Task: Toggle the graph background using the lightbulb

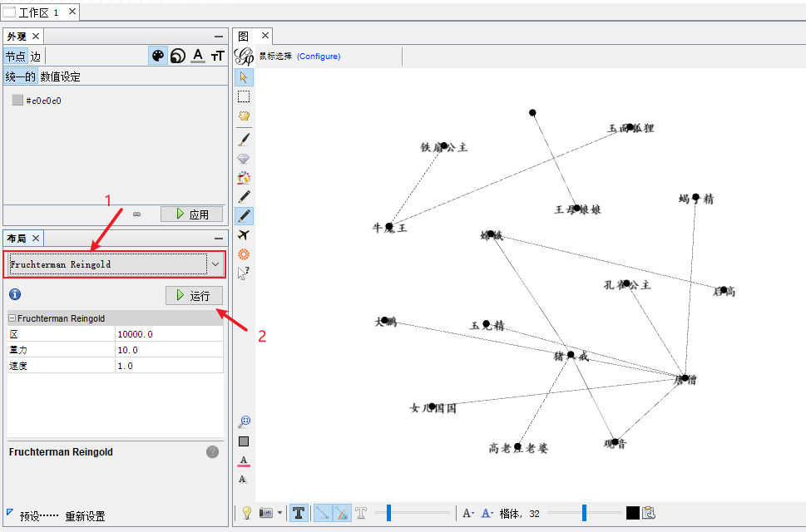Action: coord(246,513)
